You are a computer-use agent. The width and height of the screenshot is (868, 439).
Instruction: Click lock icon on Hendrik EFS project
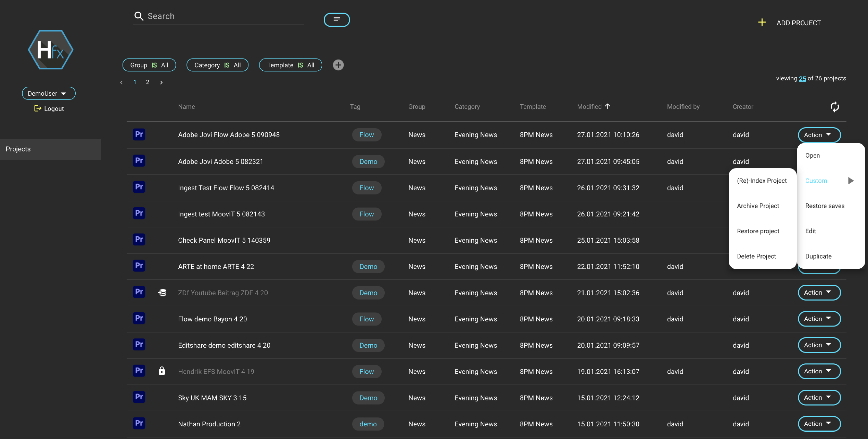coord(162,371)
